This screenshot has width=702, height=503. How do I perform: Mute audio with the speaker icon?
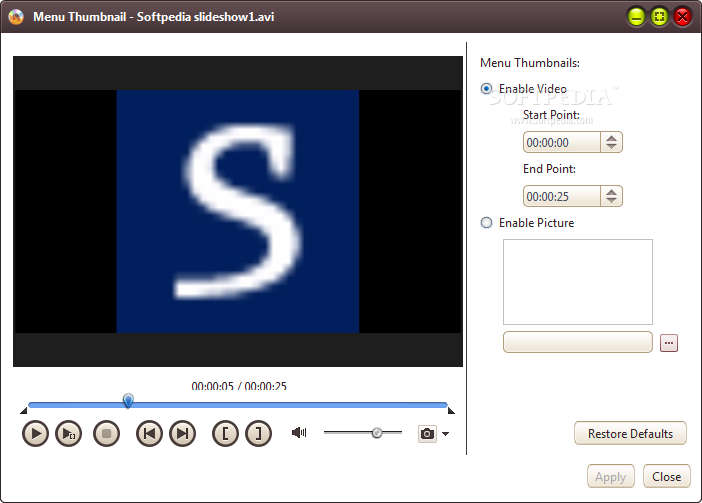[299, 433]
